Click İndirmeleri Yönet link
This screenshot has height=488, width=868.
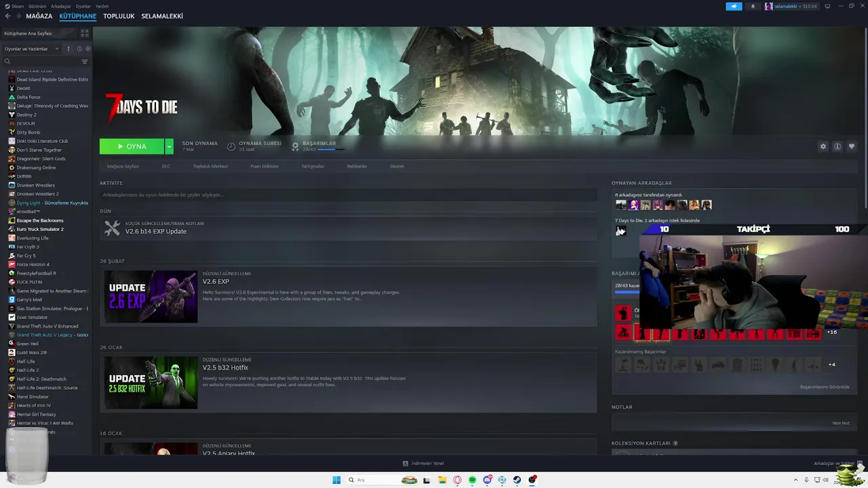[429, 464]
